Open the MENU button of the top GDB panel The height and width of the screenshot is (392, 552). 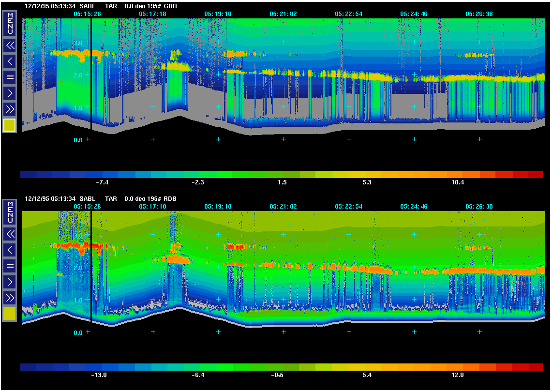10,23
